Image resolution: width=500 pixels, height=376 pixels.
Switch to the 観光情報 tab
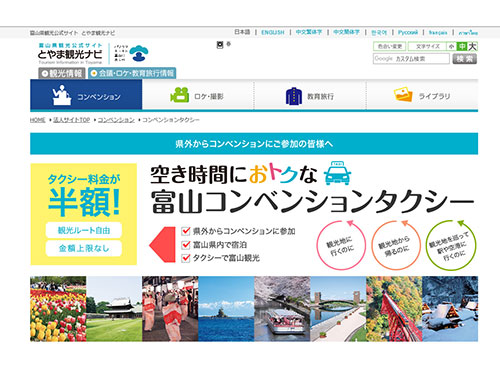(62, 73)
